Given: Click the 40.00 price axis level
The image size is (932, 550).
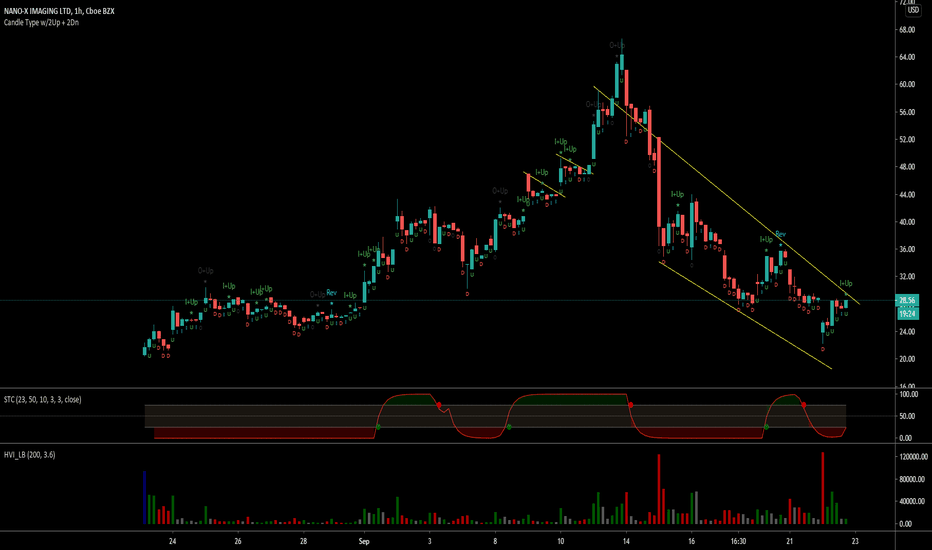Looking at the screenshot, I should click(907, 222).
